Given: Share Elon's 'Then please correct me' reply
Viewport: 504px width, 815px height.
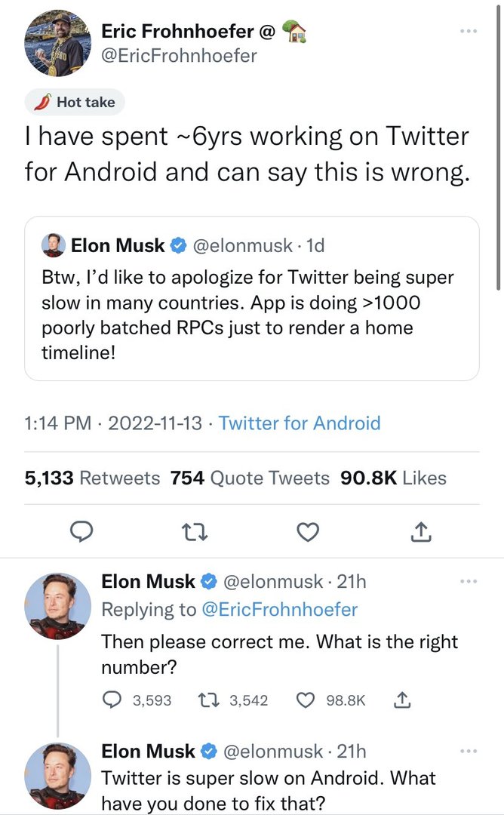Looking at the screenshot, I should click(401, 700).
